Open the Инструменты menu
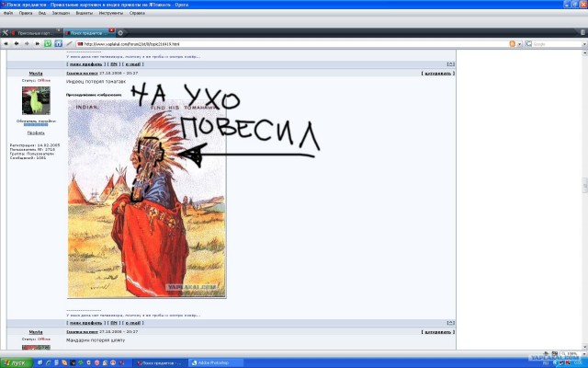Screen dimensions: 588x368 pos(110,13)
